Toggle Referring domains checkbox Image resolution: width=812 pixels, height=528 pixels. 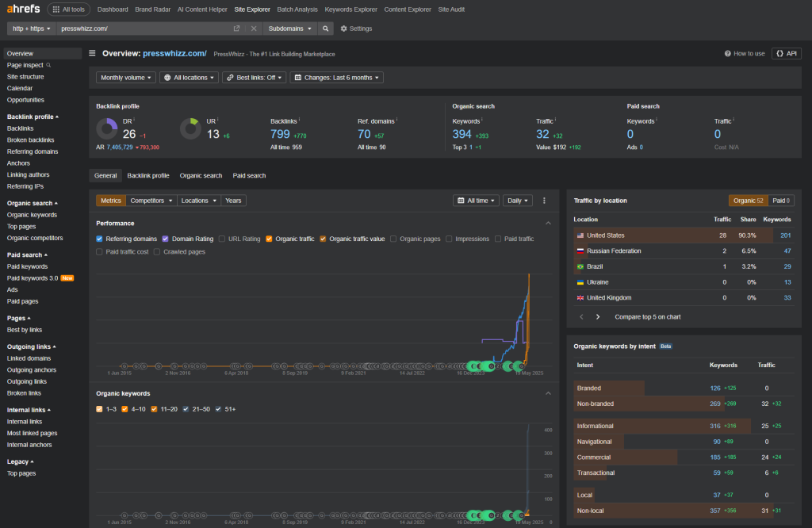[99, 239]
